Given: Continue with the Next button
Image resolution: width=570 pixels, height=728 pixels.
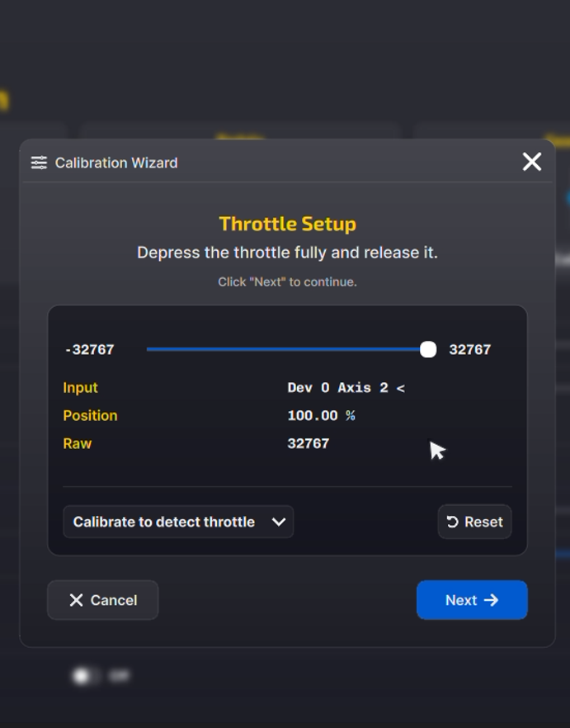Looking at the screenshot, I should click(x=471, y=600).
